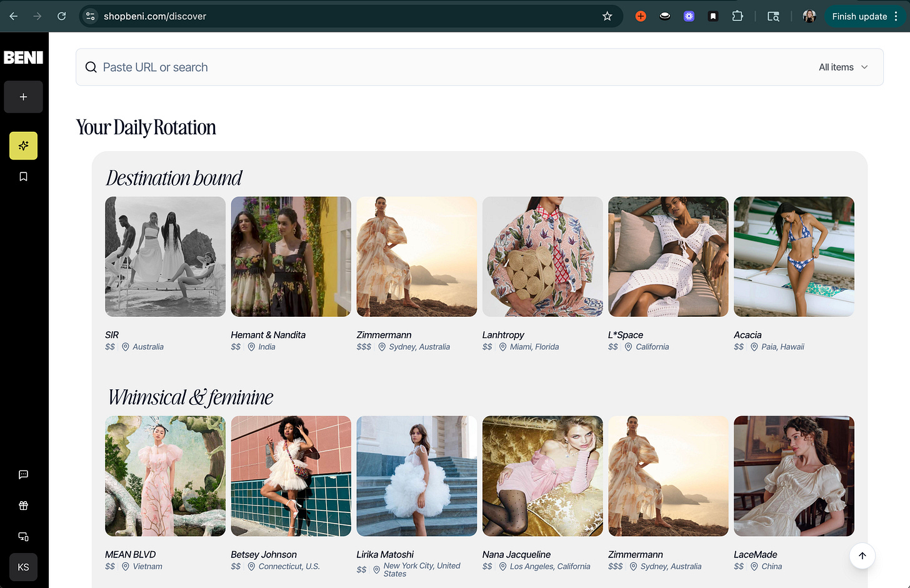The image size is (910, 588).
Task: Click the Acacia brand name
Action: pos(747,335)
